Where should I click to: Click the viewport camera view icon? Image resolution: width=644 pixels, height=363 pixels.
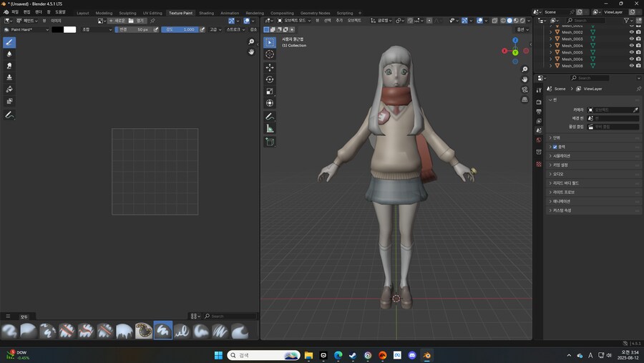(x=525, y=89)
